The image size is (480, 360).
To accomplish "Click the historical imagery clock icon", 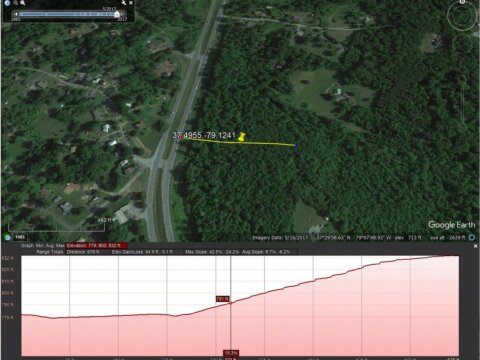I will [7, 3].
